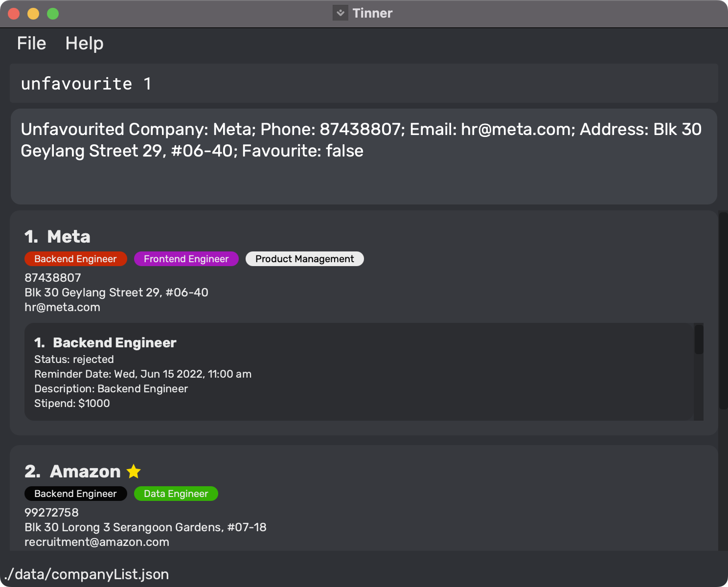This screenshot has height=587, width=728.
Task: Click the Description: Backend Engineer line
Action: pos(111,388)
